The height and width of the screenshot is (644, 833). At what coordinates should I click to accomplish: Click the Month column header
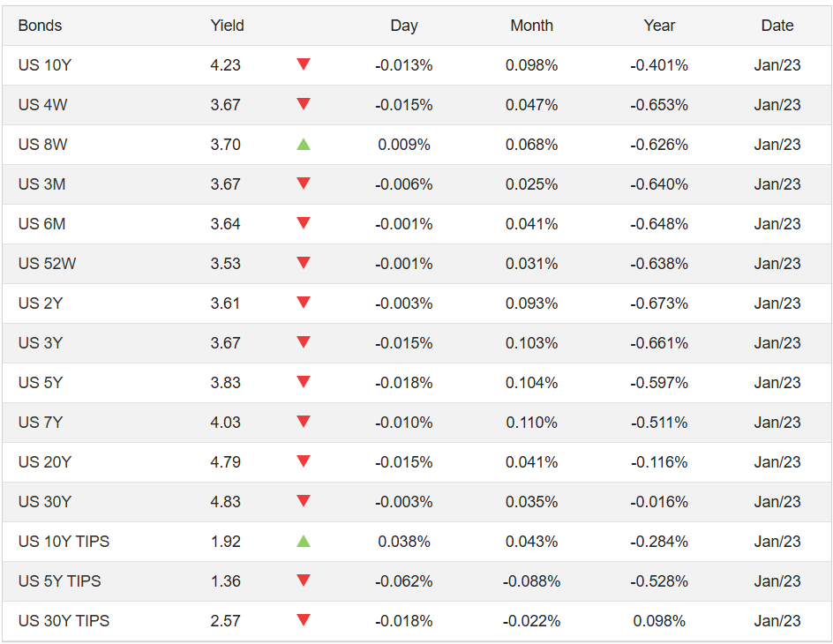click(x=531, y=26)
